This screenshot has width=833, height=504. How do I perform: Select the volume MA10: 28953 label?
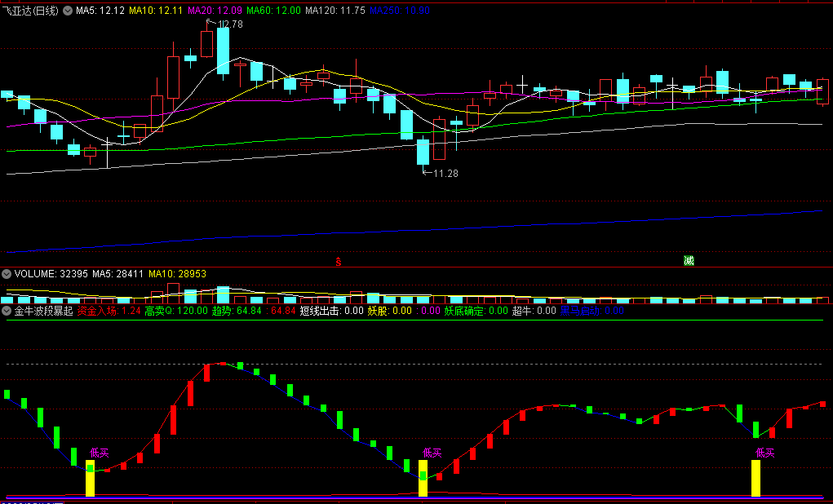coord(177,274)
